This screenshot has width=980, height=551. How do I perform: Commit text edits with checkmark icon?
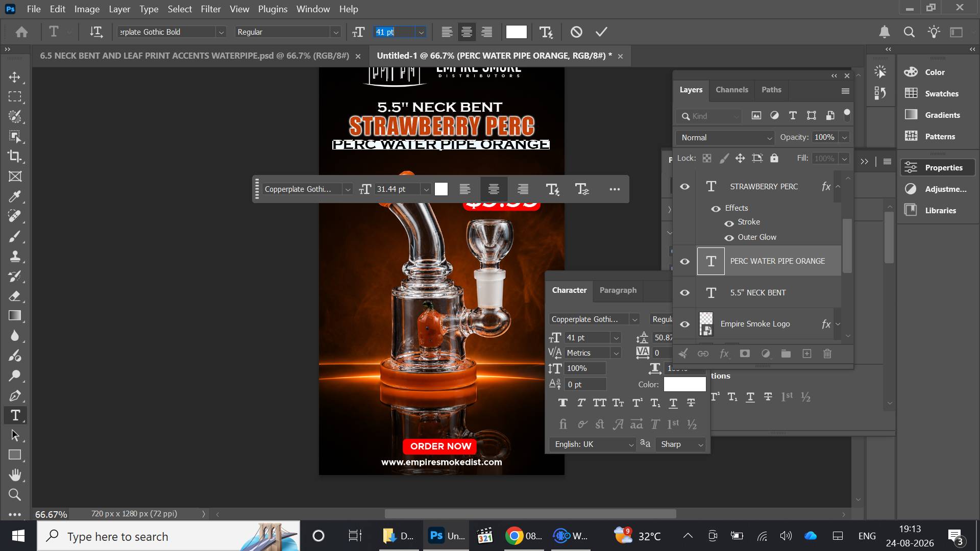pyautogui.click(x=601, y=32)
